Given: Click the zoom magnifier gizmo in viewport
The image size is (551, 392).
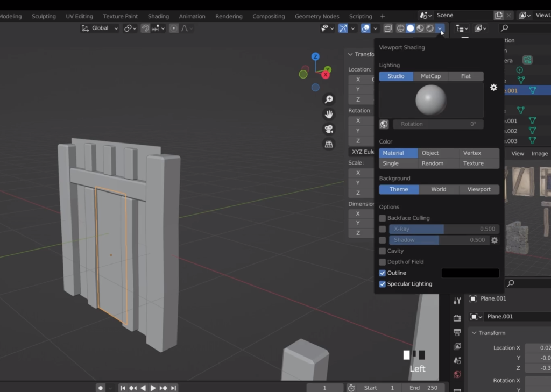Looking at the screenshot, I should coord(329,99).
